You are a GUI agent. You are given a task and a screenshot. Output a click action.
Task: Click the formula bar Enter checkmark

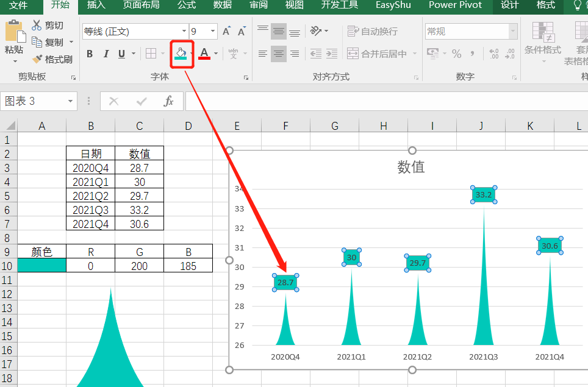(142, 101)
